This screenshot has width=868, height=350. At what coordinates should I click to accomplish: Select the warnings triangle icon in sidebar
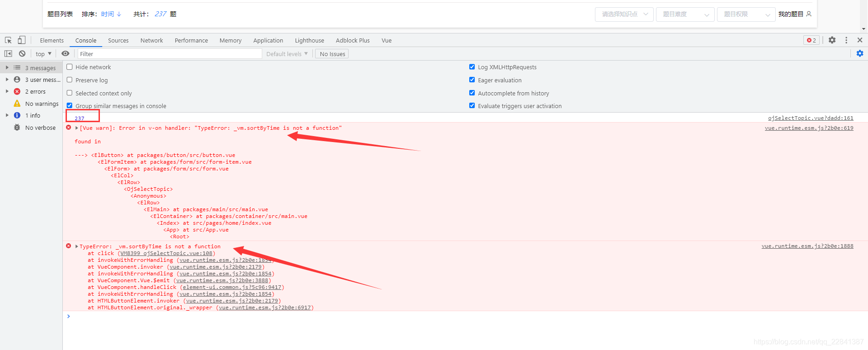[17, 104]
